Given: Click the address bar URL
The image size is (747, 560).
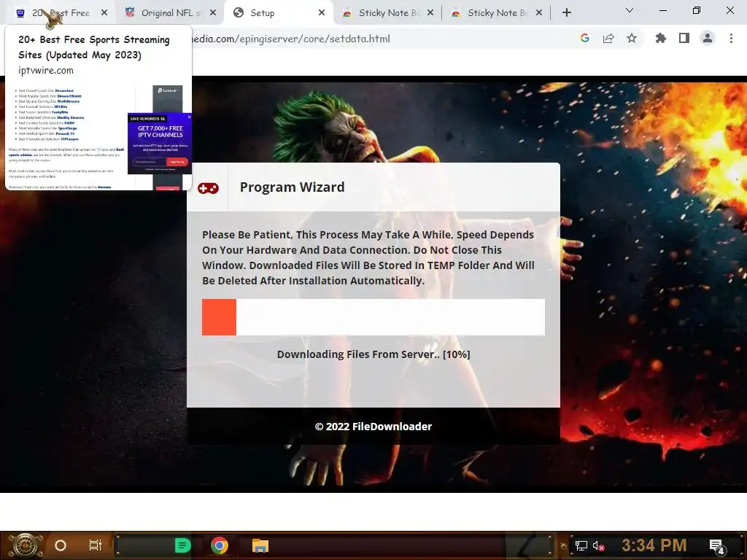Looking at the screenshot, I should click(290, 39).
